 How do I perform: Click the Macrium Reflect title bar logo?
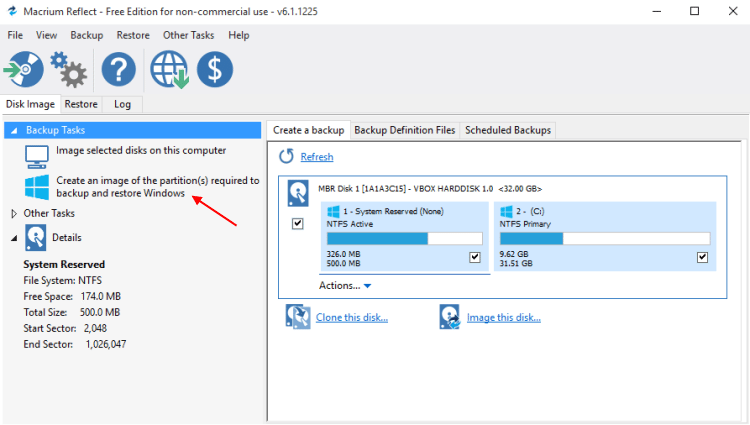click(x=12, y=11)
